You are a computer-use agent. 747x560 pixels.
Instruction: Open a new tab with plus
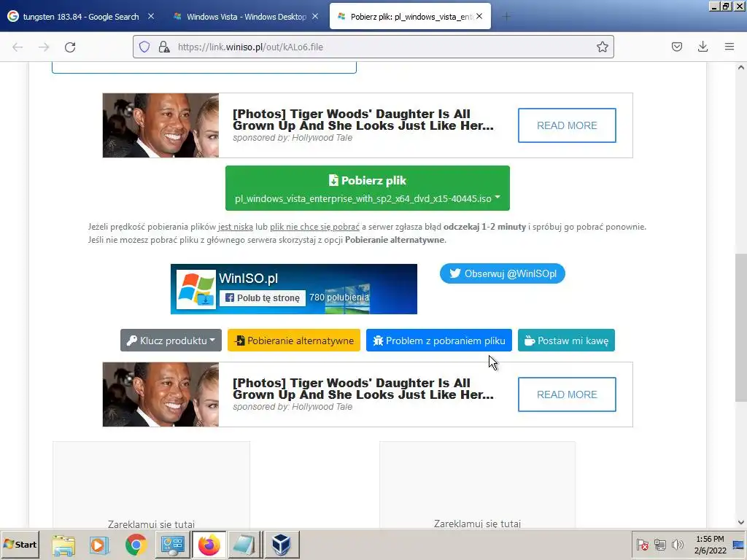coord(506,17)
